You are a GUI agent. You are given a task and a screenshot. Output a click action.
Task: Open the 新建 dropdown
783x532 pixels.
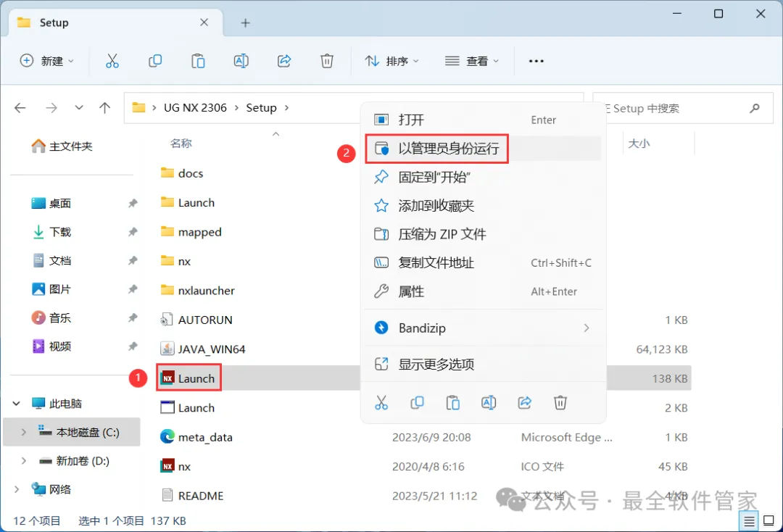(47, 61)
